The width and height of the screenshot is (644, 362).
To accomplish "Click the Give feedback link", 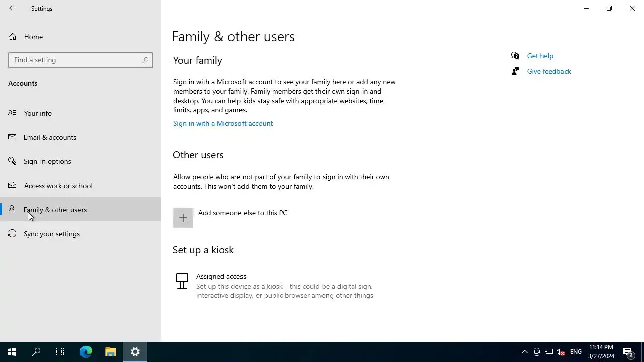I will [549, 71].
